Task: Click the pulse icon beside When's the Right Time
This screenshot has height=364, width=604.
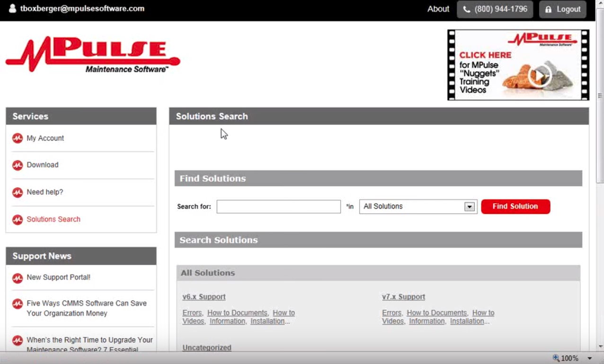Action: pos(18,340)
